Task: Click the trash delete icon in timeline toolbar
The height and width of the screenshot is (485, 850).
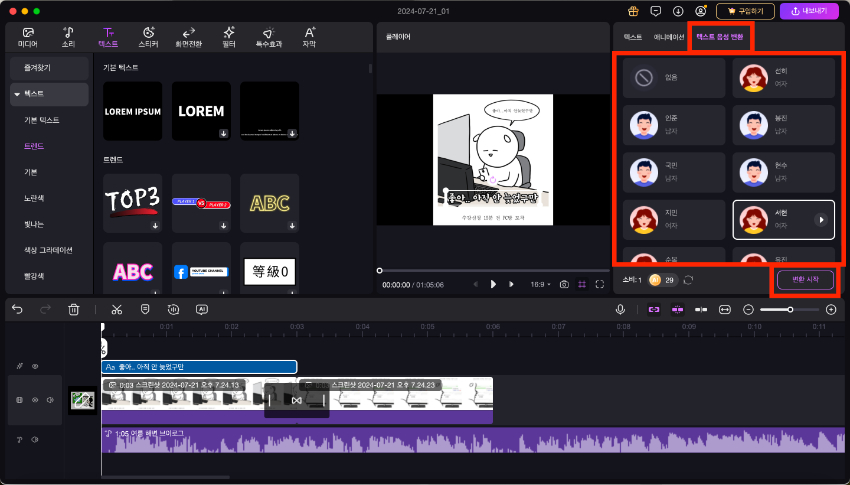Action: point(73,310)
